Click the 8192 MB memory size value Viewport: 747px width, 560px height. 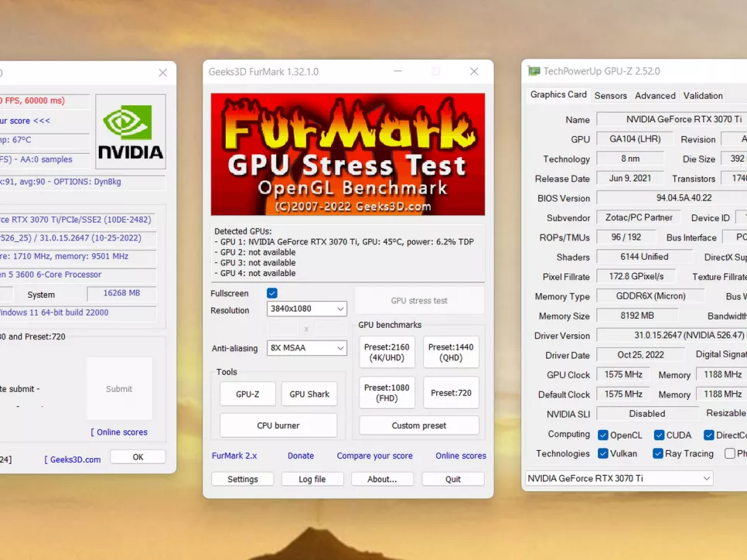coord(637,316)
